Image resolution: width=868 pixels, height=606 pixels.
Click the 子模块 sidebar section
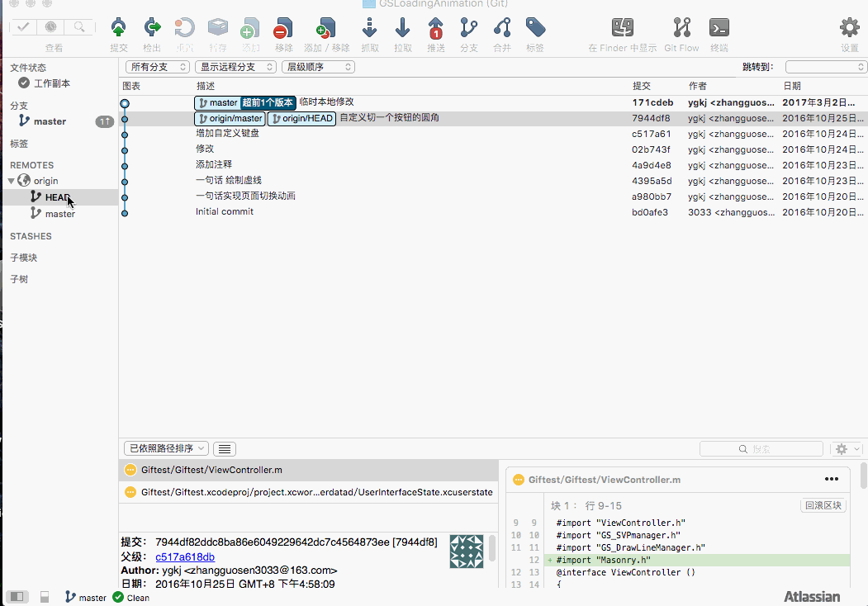[24, 258]
